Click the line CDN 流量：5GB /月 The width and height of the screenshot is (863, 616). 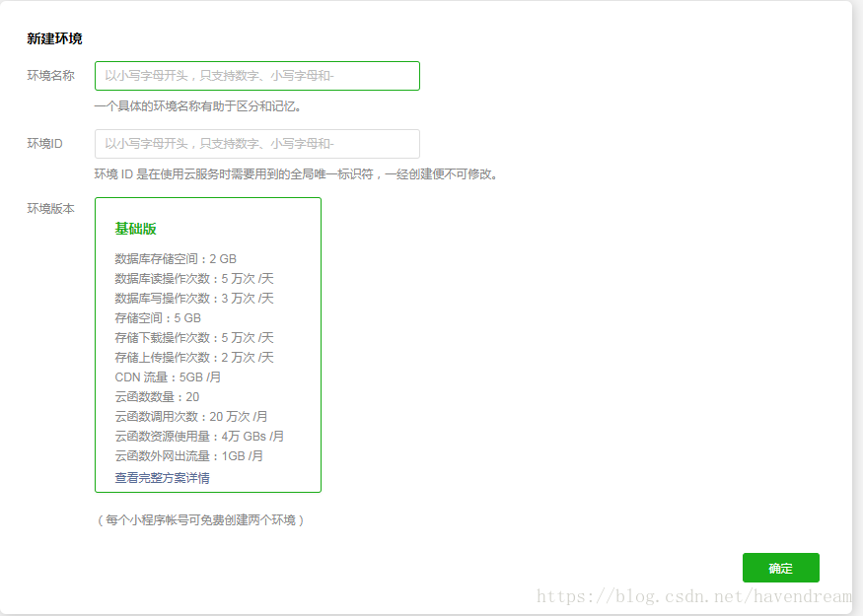(168, 377)
